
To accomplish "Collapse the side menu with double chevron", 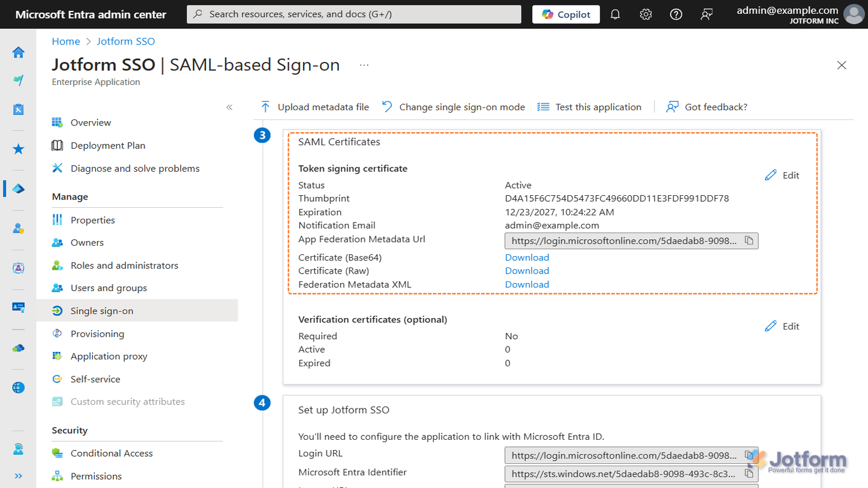I will click(x=229, y=107).
